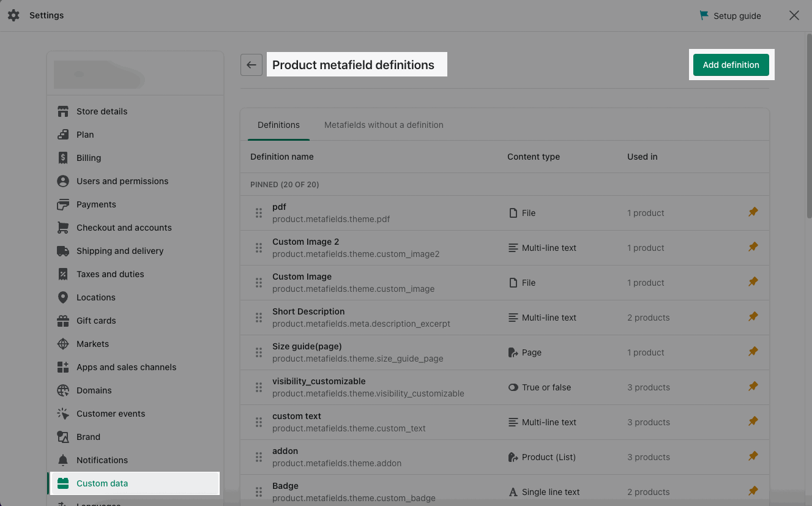The height and width of the screenshot is (506, 812).
Task: Open Apps and sales channels
Action: (x=135, y=367)
